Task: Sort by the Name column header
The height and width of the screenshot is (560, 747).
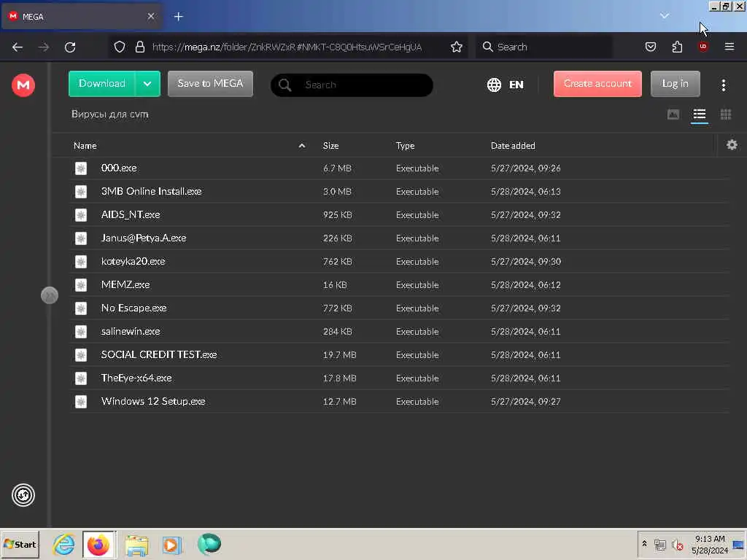Action: tap(85, 146)
